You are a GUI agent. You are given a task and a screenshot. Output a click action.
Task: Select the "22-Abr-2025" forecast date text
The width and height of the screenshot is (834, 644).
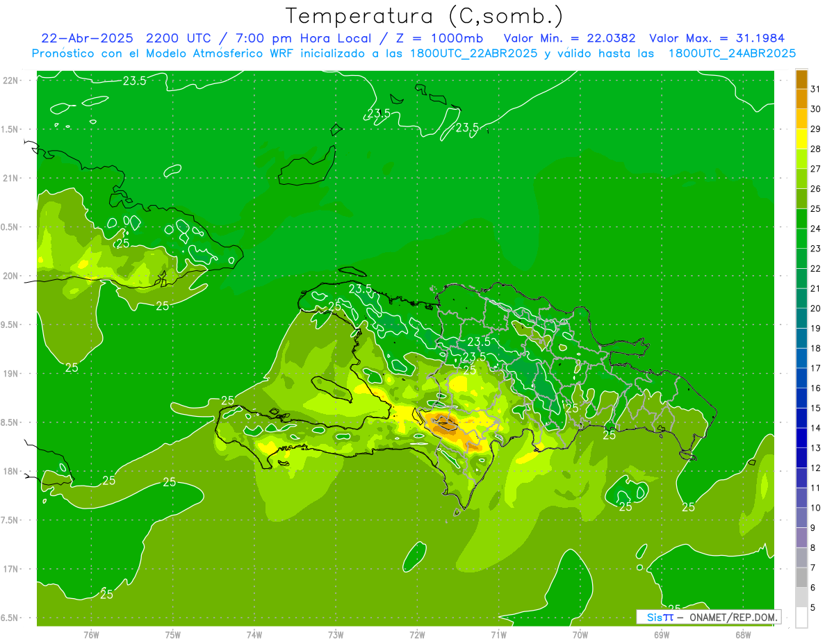tap(88, 38)
